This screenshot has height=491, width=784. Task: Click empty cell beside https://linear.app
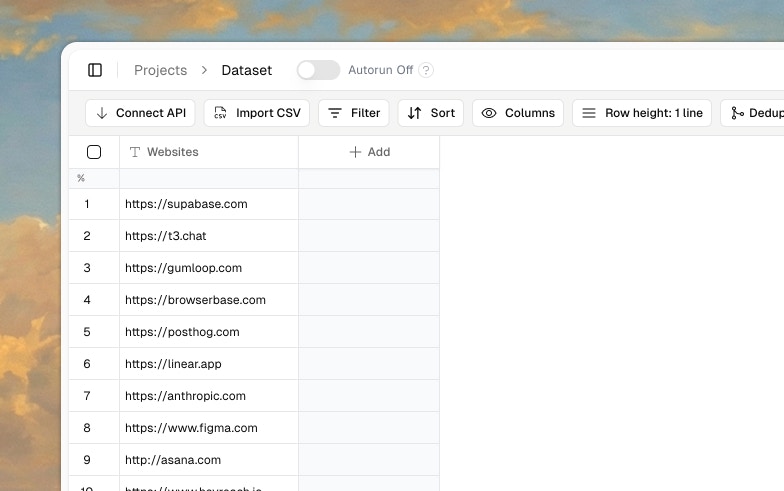[x=369, y=364]
